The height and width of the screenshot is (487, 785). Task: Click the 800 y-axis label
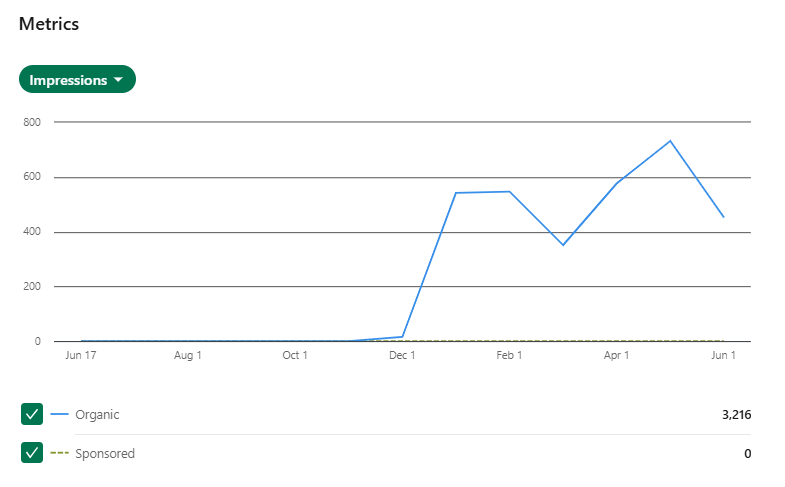click(x=32, y=122)
